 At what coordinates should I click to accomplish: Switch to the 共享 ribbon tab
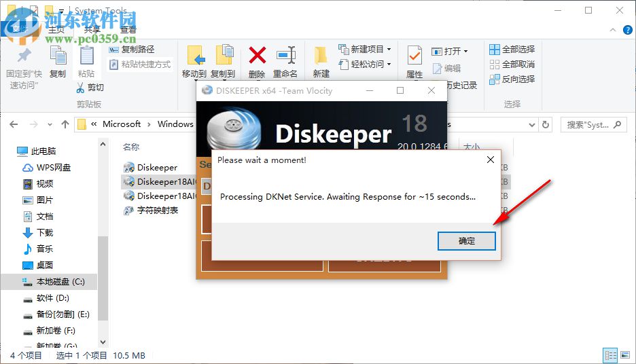click(92, 29)
